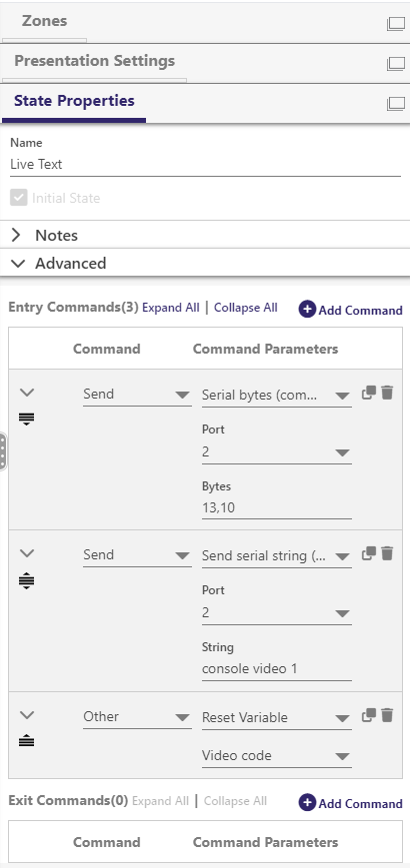Click Collapse All for Entry Commands

pos(245,308)
